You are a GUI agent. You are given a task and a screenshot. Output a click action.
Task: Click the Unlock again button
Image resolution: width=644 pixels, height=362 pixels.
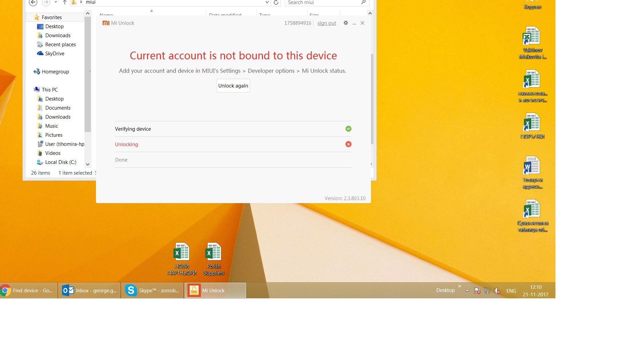(233, 86)
